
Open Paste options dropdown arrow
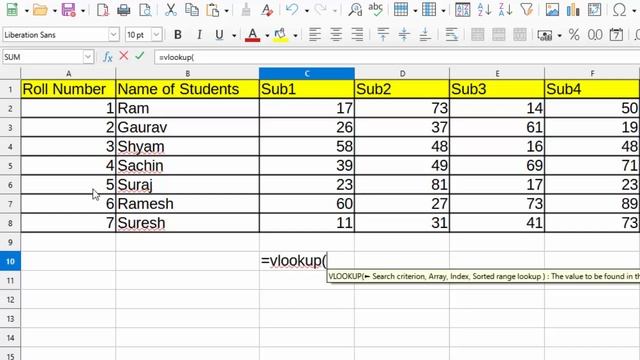point(227,11)
